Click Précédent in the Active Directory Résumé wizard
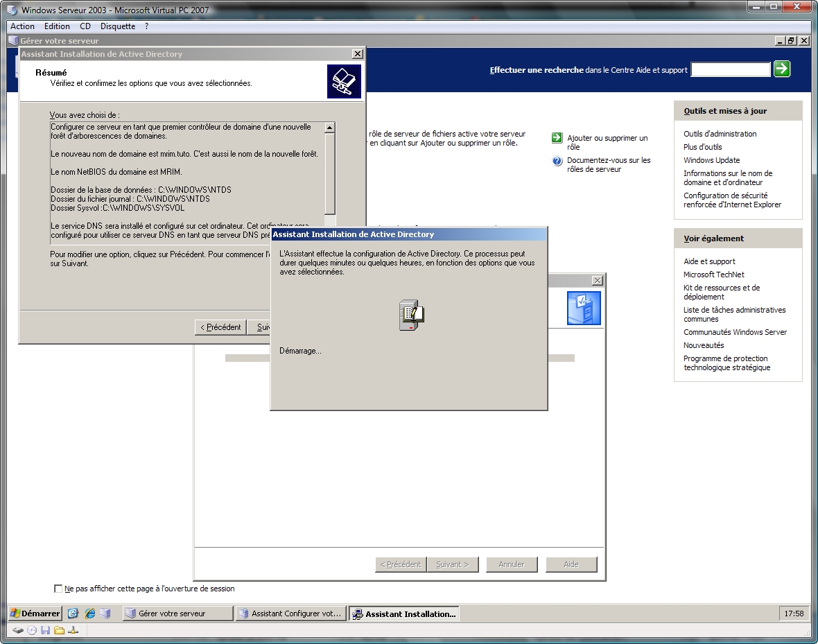 pos(220,327)
